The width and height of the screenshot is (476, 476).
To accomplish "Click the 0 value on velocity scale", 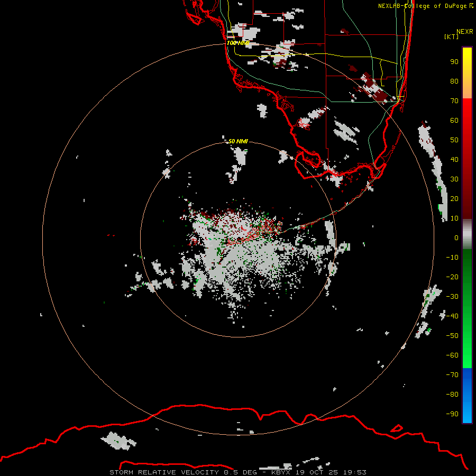I will click(x=456, y=237).
